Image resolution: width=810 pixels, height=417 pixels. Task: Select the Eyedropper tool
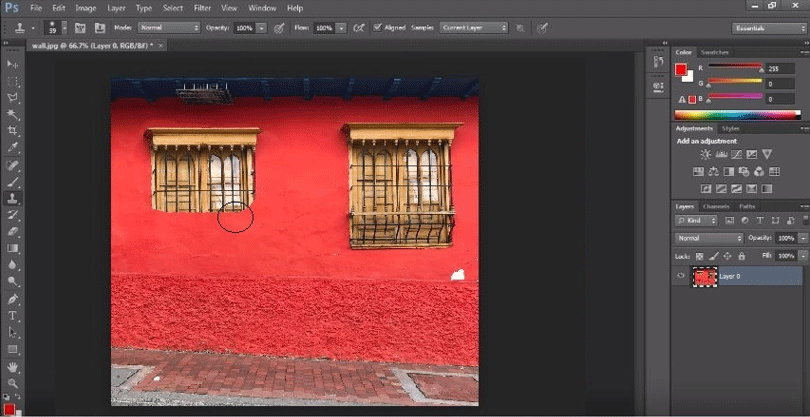pyautogui.click(x=12, y=148)
